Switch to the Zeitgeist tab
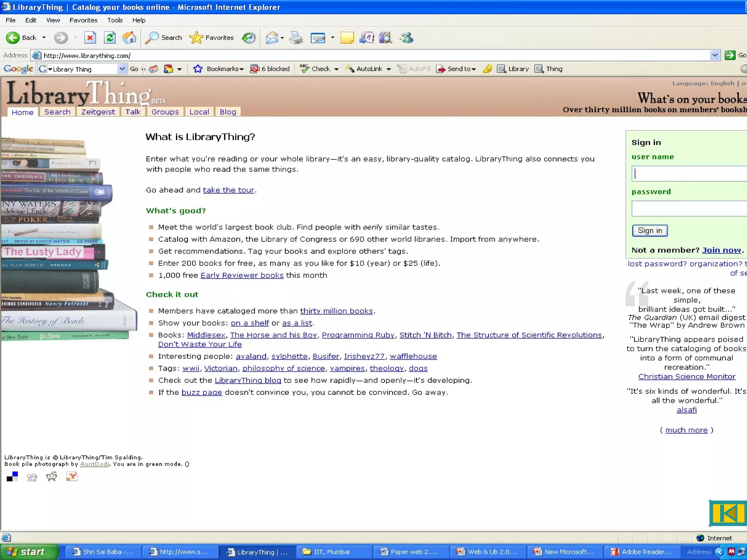Image resolution: width=747 pixels, height=560 pixels. coord(98,112)
